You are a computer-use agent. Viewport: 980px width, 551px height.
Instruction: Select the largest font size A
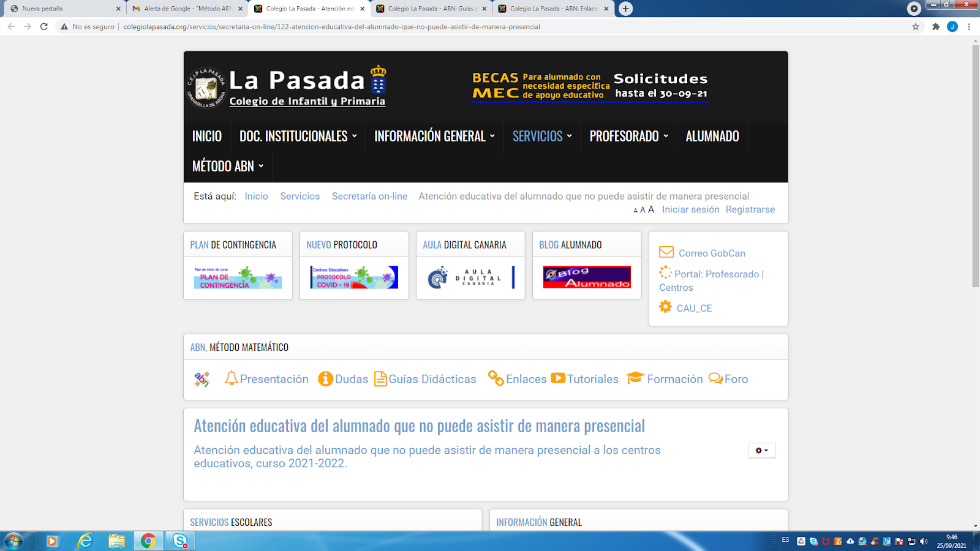[x=651, y=209]
